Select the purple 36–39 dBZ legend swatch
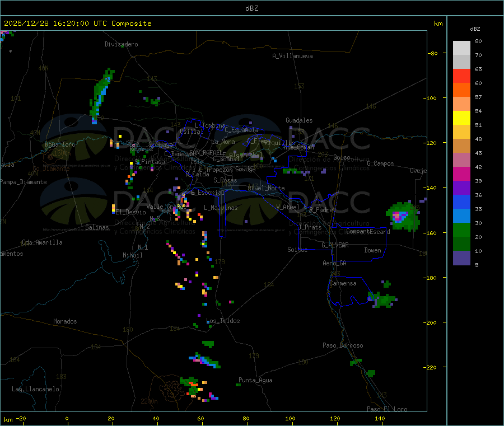This screenshot has width=504, height=426. [461, 188]
